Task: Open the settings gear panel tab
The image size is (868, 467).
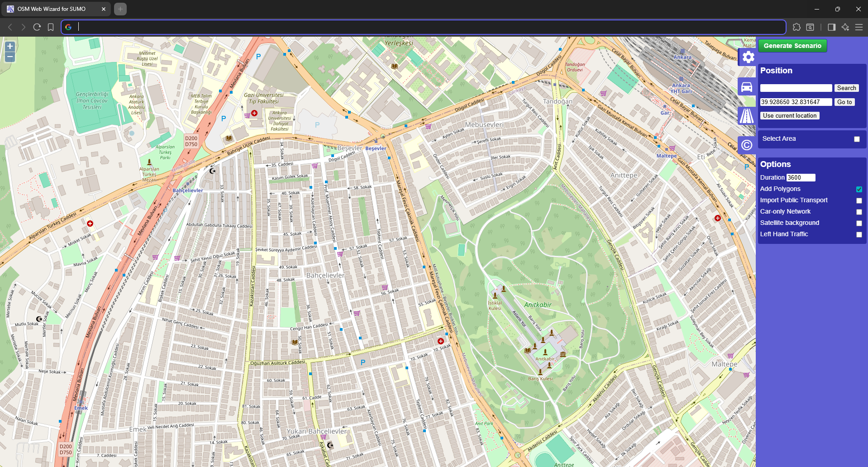Action: pos(748,57)
